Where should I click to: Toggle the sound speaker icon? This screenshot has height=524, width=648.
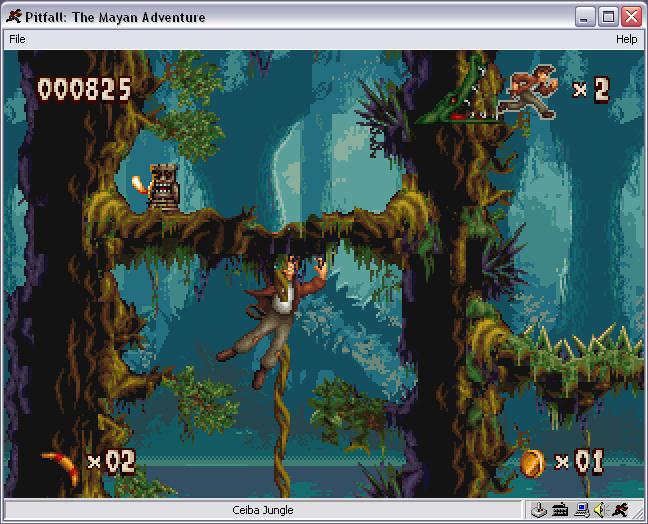600,510
